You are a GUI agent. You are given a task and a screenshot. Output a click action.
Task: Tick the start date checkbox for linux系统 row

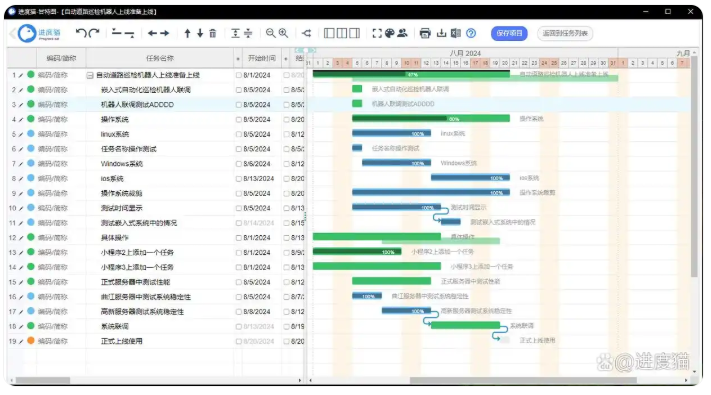239,134
